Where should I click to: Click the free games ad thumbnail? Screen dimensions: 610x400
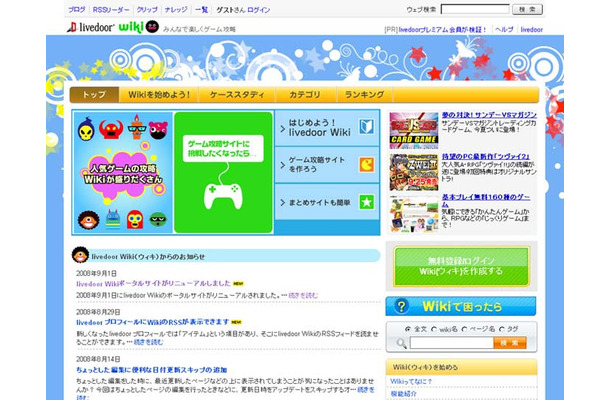click(x=414, y=214)
